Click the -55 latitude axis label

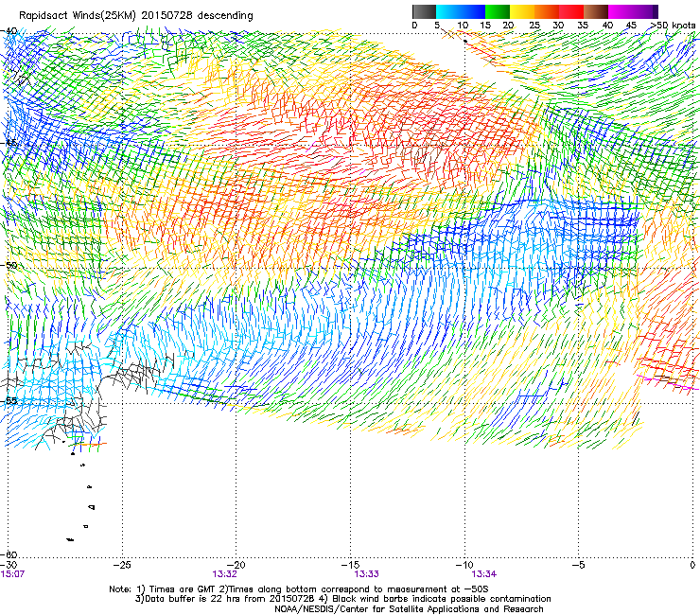9,400
